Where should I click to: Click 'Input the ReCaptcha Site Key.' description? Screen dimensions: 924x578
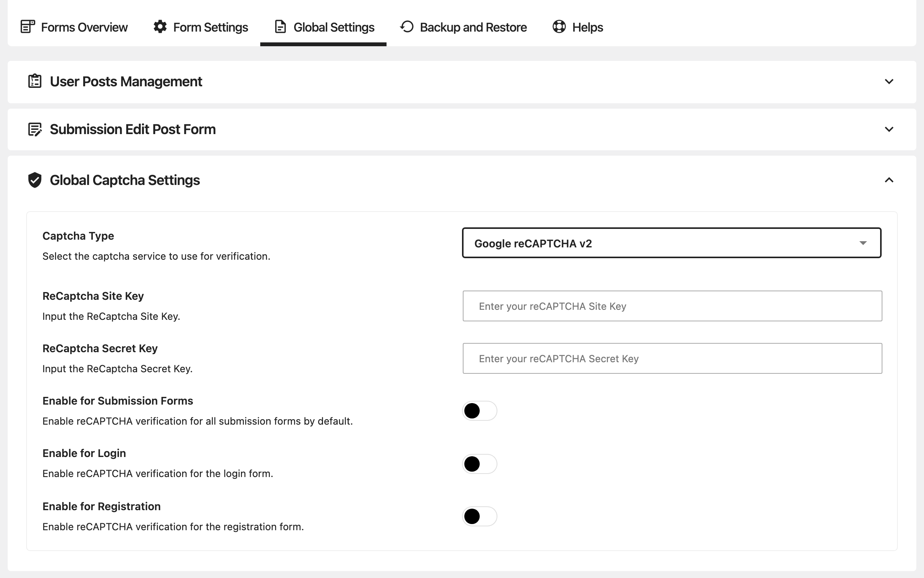[x=111, y=316]
